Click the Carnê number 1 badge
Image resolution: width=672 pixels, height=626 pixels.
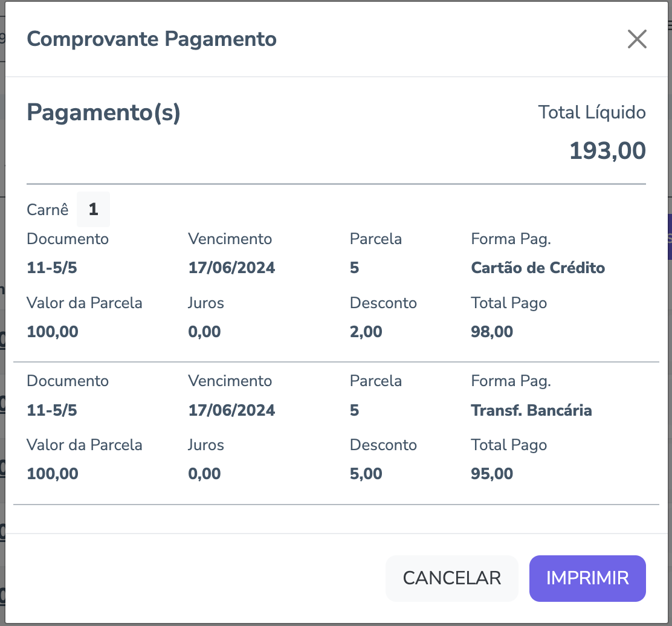[93, 210]
